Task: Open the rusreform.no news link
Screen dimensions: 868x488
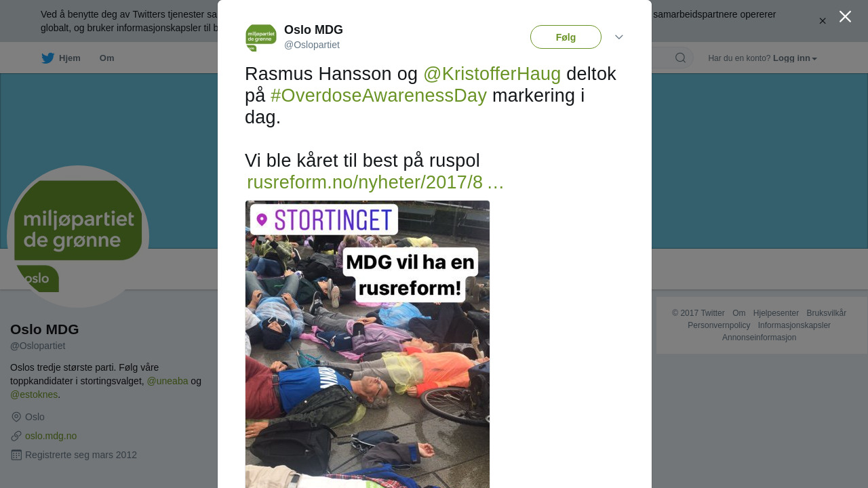Action: (x=375, y=182)
